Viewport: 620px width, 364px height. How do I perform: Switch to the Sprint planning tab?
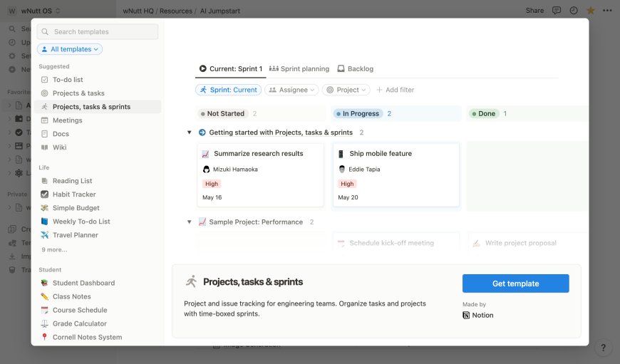[299, 69]
